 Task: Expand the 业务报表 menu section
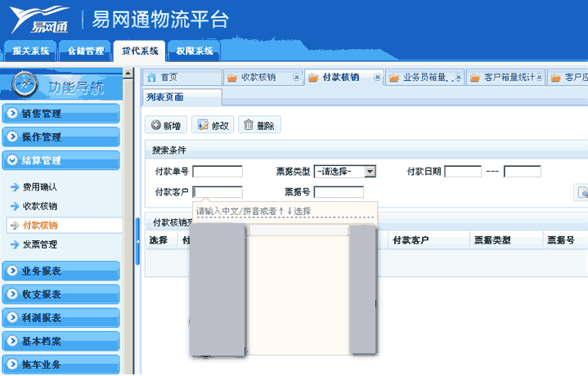coord(61,271)
